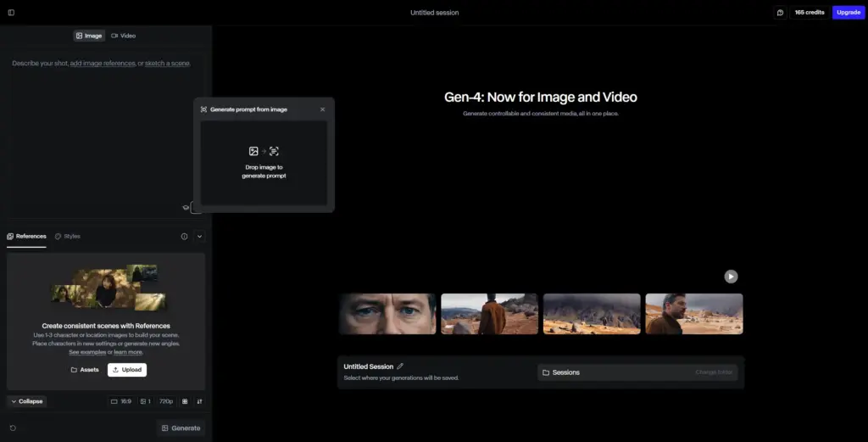Click the Drop image to generate prompt area
This screenshot has width=868, height=442.
coord(264,163)
